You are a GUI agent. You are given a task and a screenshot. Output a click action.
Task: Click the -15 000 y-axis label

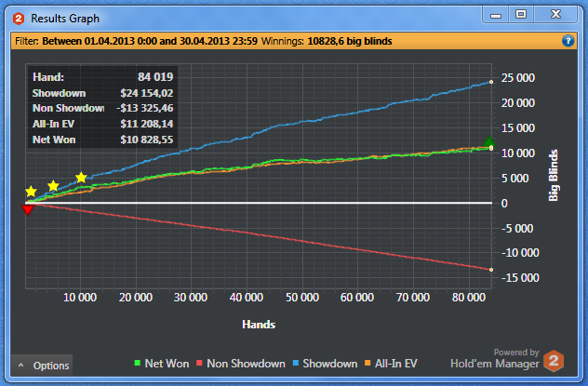[x=520, y=278]
